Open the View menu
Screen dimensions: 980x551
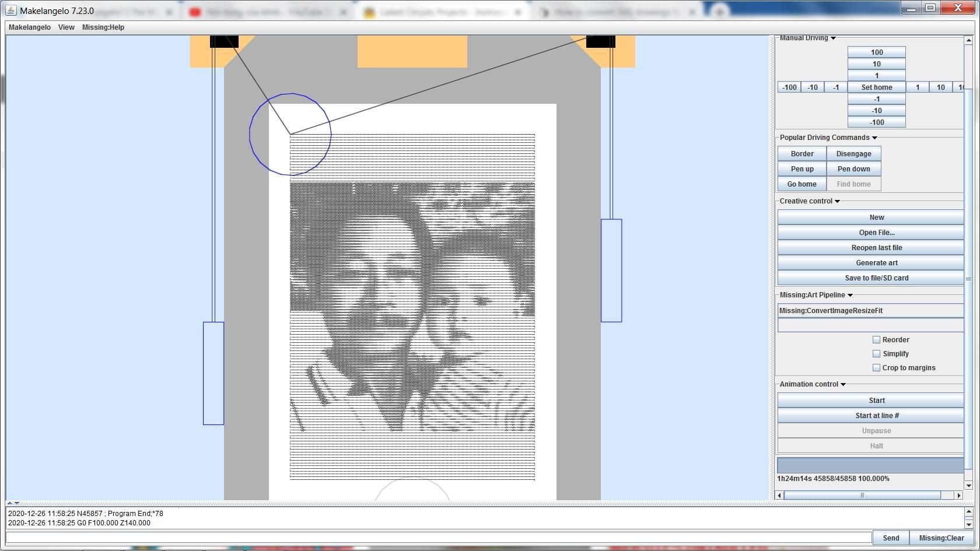pos(66,27)
